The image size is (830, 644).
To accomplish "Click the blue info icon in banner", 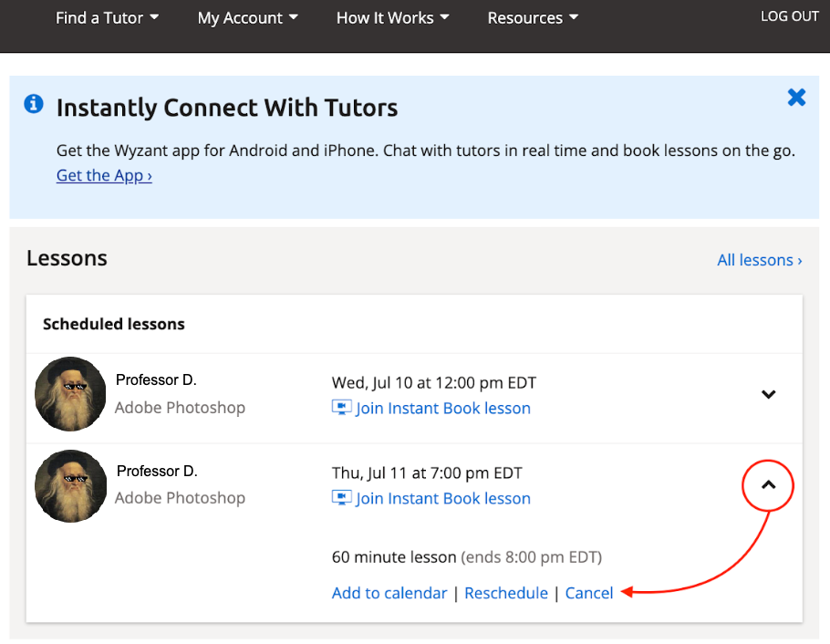I will tap(34, 104).
